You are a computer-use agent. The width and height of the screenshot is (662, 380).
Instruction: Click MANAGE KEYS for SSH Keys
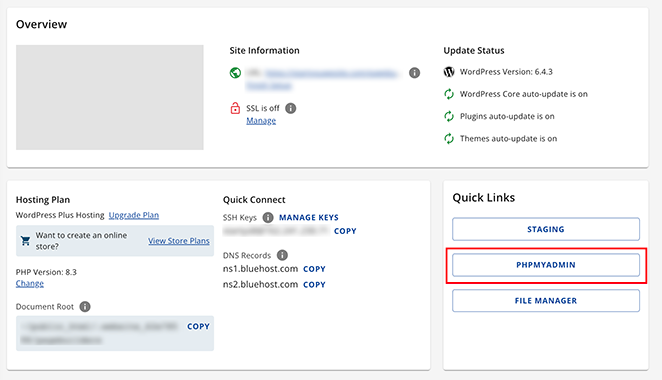309,217
